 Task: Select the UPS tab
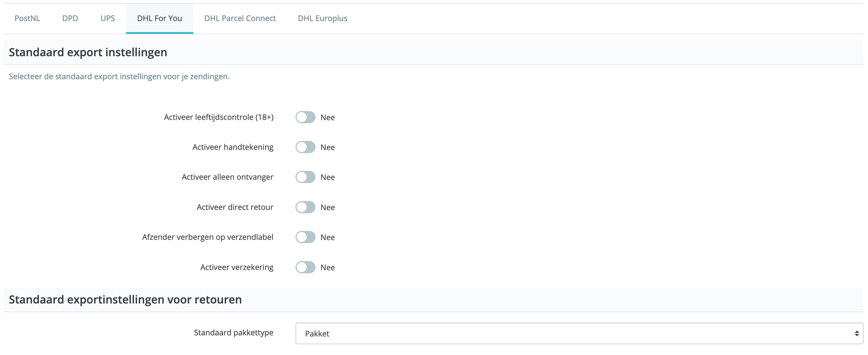(x=107, y=19)
